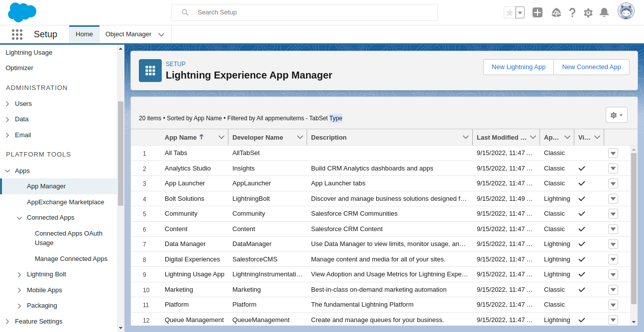The image size is (644, 332).
Task: Click the Marketing description cell
Action: (379, 290)
